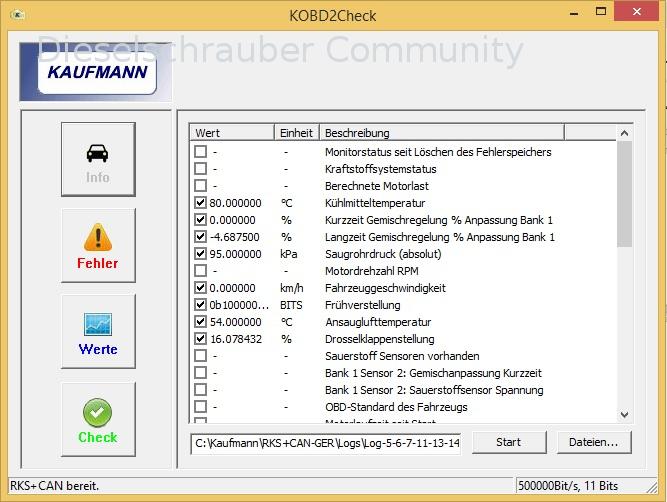Viewport: 667px width, 502px height.
Task: Click the Beschreibung column header
Action: (x=442, y=133)
